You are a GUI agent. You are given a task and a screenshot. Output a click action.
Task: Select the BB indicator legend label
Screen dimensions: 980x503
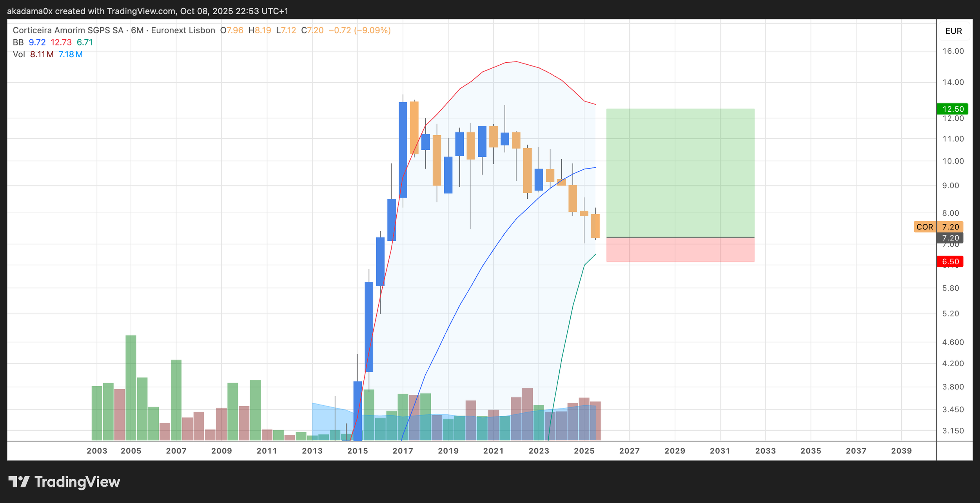point(18,42)
